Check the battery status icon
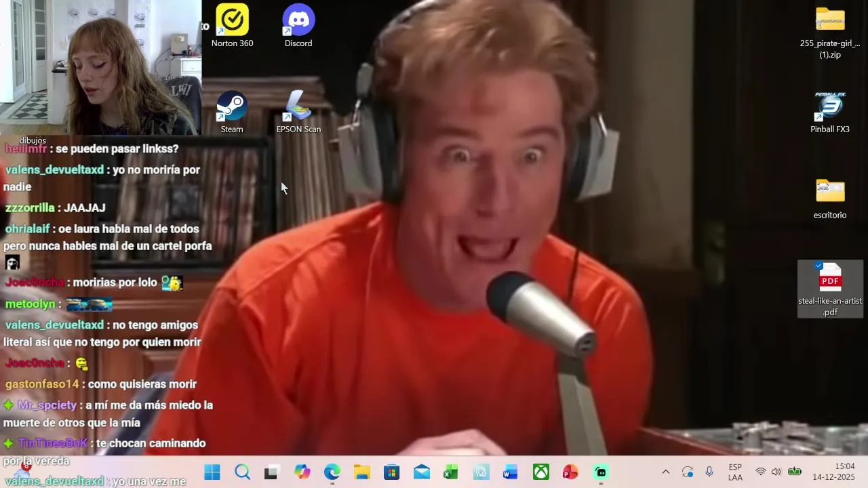The image size is (868, 488). point(795,472)
